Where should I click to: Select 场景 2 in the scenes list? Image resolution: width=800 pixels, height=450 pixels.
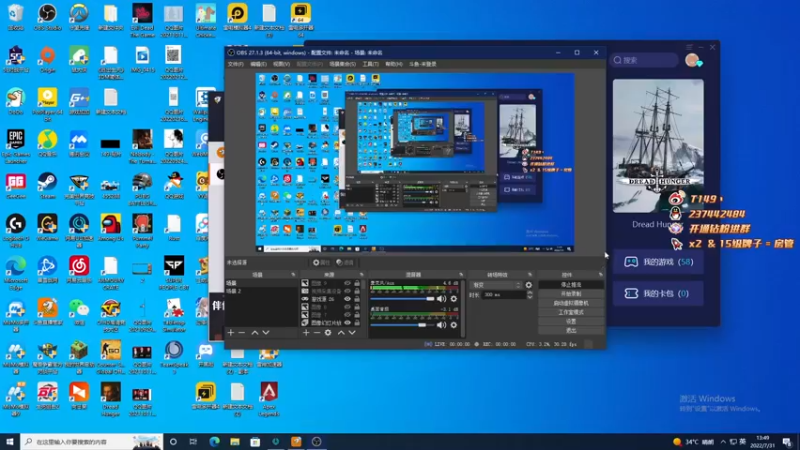(x=261, y=291)
